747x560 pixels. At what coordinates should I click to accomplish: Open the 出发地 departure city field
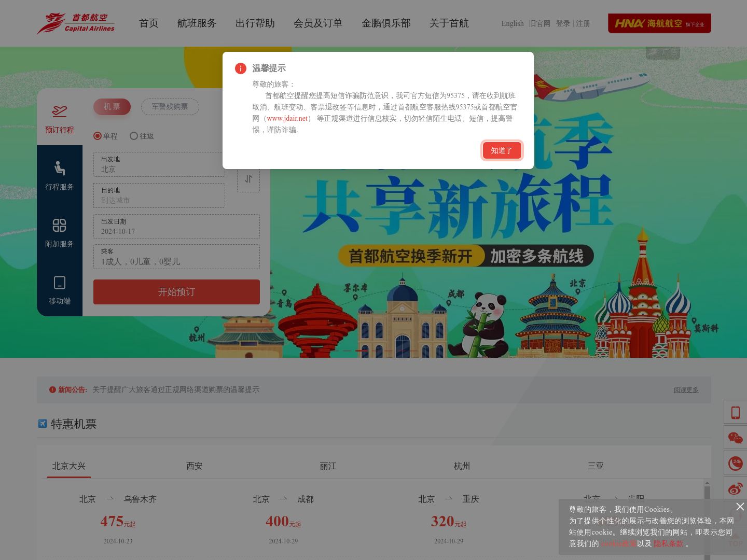point(159,164)
